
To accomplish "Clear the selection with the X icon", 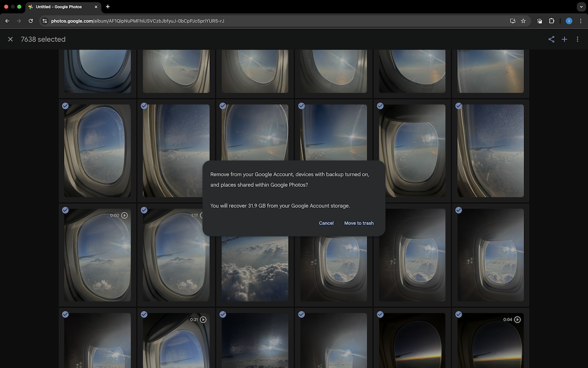I will (x=10, y=39).
